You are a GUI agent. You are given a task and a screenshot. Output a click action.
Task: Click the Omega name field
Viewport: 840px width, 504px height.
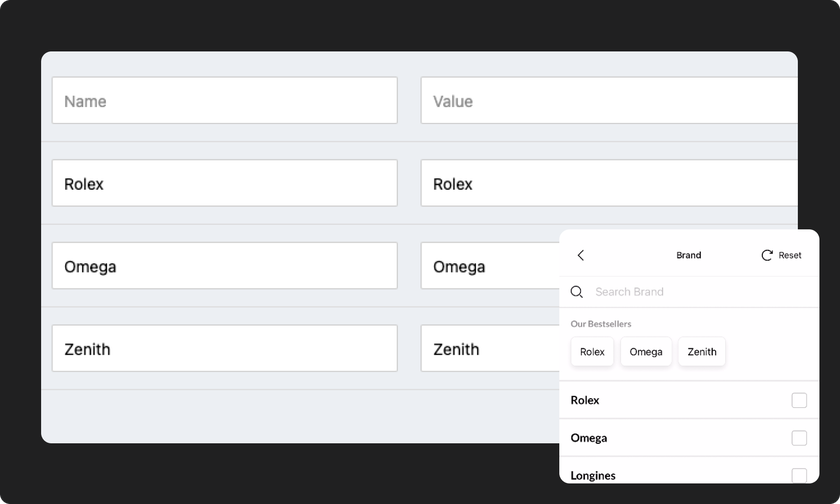click(x=224, y=267)
